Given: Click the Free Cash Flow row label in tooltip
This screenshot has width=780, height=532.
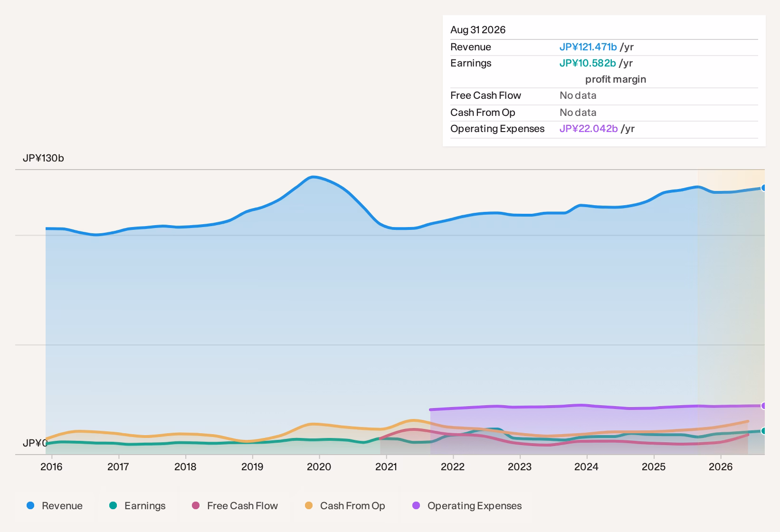Looking at the screenshot, I should (485, 95).
